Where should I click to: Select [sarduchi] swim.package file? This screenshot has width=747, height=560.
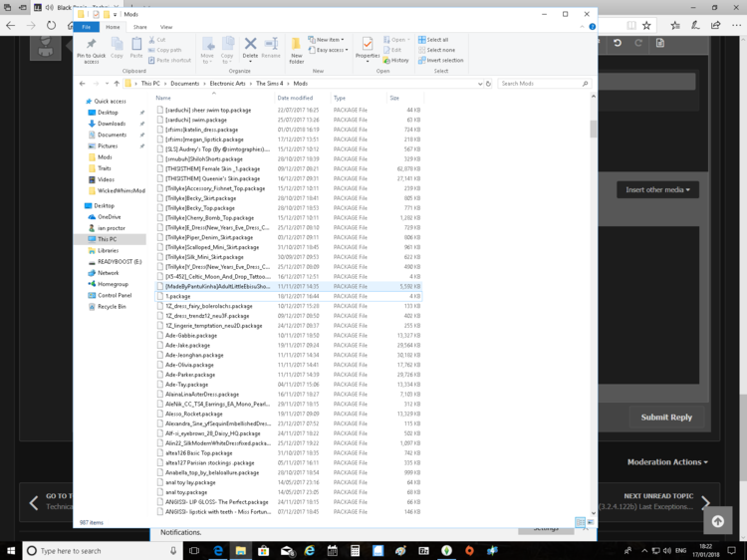[x=288, y=121]
